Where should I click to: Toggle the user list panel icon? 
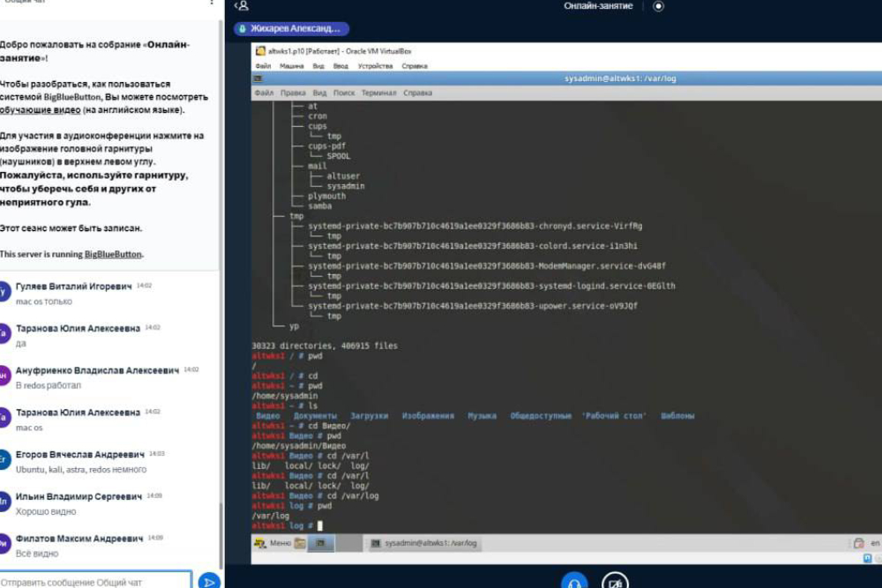[242, 6]
